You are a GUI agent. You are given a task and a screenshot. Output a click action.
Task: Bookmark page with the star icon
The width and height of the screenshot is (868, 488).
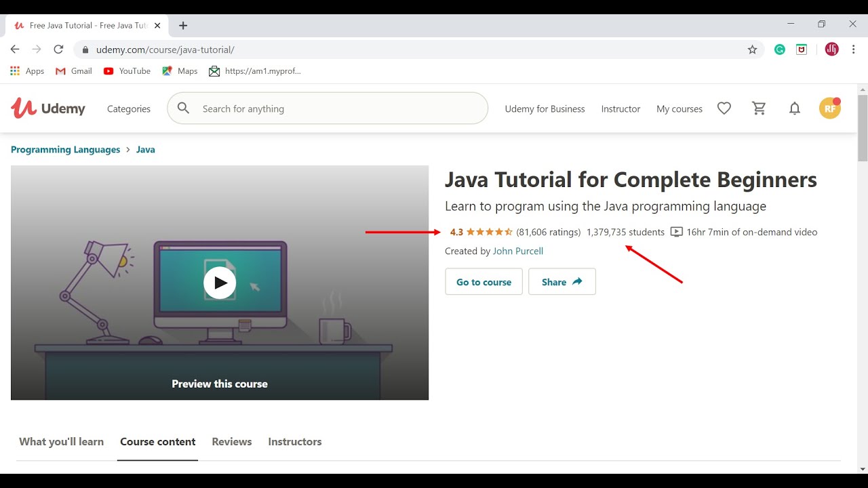point(752,49)
